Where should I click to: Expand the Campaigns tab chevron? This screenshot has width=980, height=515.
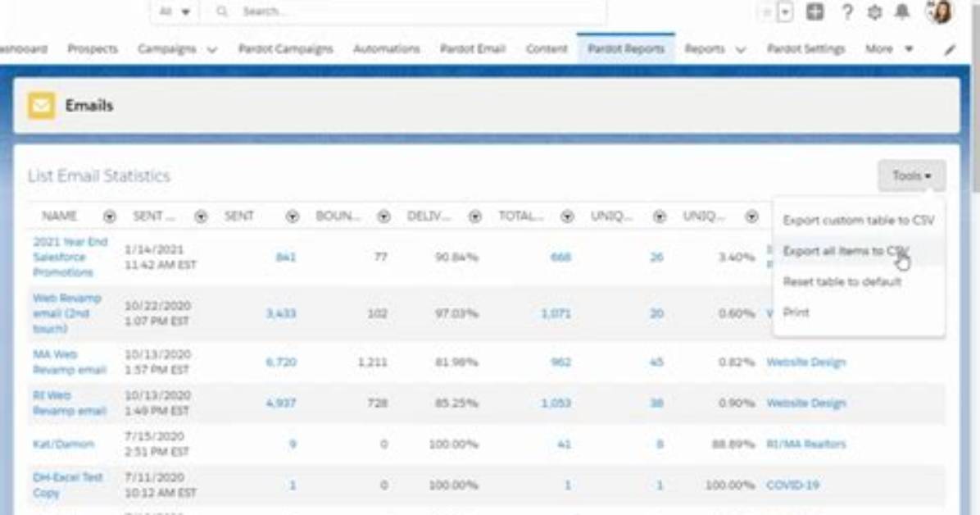tap(212, 49)
